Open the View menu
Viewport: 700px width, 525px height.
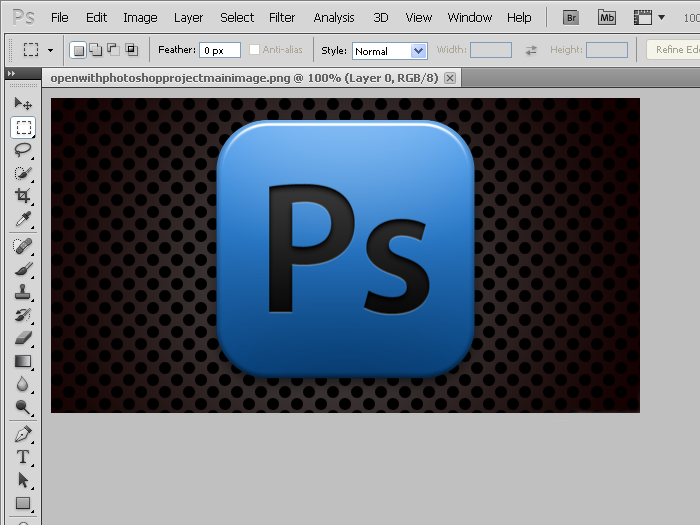(x=418, y=18)
